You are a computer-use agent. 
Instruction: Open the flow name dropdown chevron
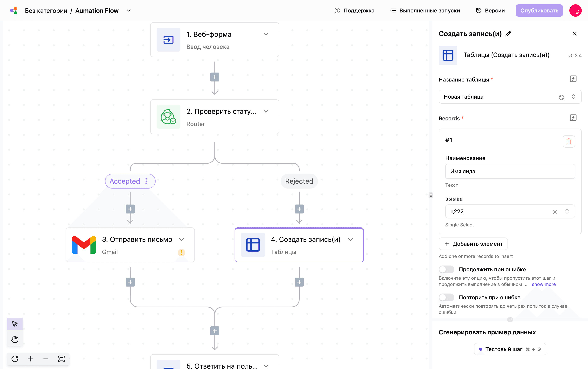pyautogui.click(x=129, y=11)
